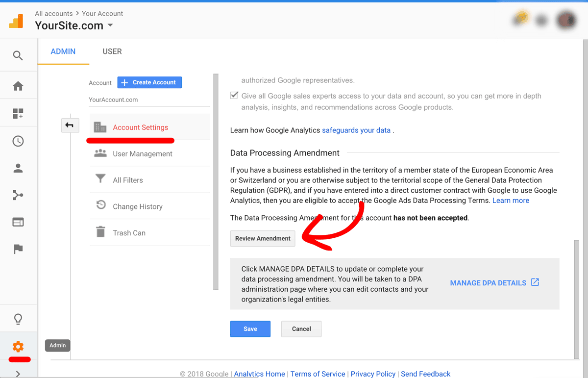588x378 pixels.
Task: Click 'Your Account' in the breadcrumb
Action: point(102,13)
